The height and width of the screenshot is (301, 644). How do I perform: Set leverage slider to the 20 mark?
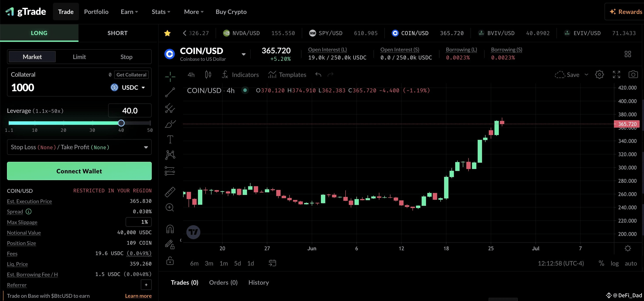pos(63,123)
